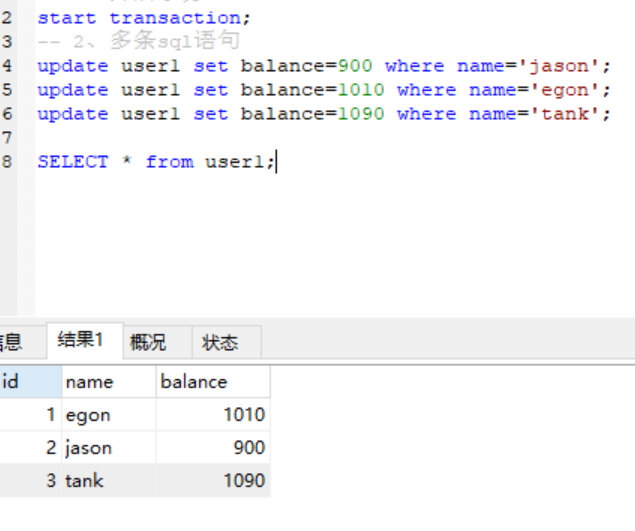This screenshot has height=531, width=635.
Task: Click the value 1090 in the SQL editor
Action: click(x=361, y=114)
